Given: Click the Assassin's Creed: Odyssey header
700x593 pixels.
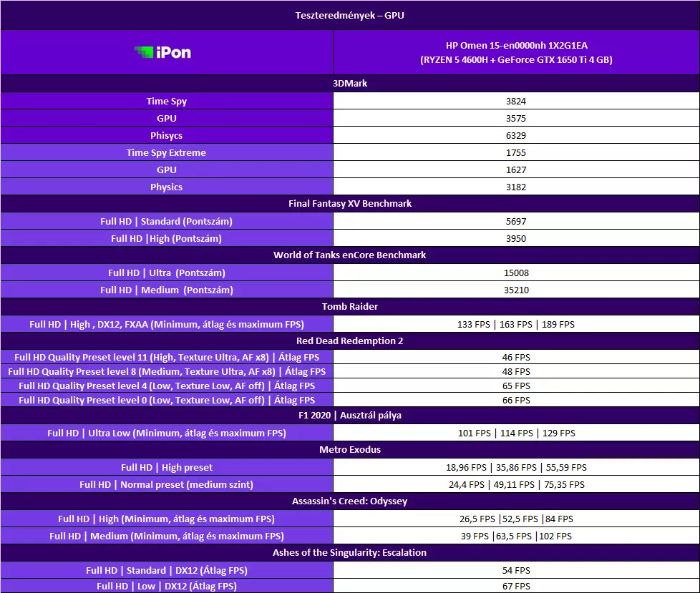Looking at the screenshot, I should (350, 501).
